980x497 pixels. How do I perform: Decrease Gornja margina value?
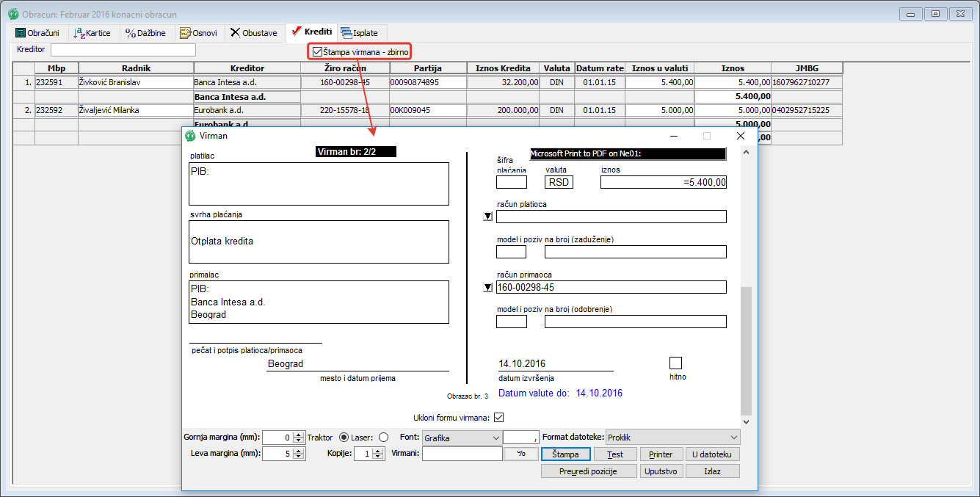(x=299, y=440)
